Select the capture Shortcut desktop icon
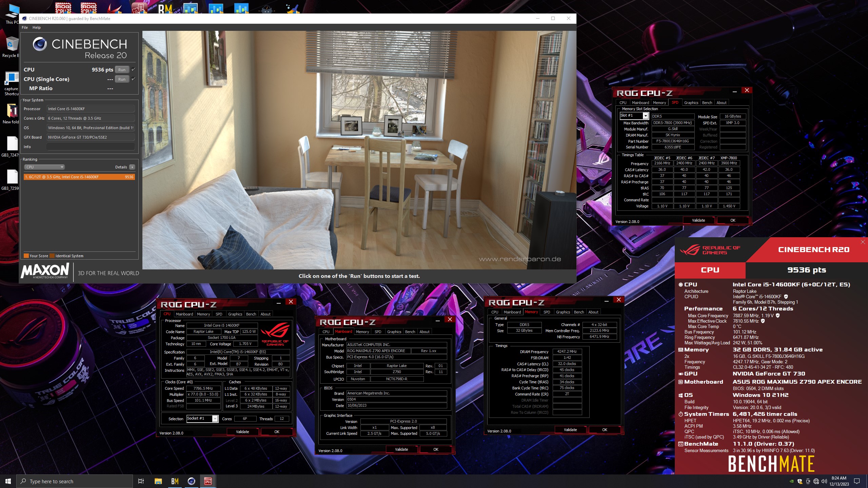This screenshot has width=868, height=488. [x=11, y=83]
